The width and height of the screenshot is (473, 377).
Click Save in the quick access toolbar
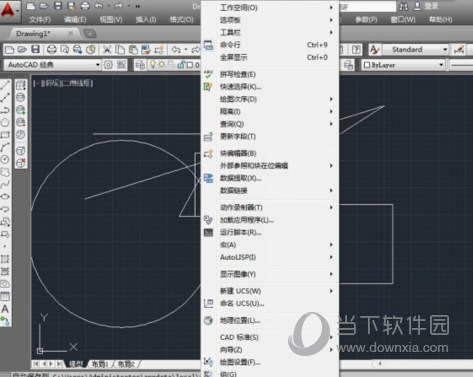[x=58, y=6]
